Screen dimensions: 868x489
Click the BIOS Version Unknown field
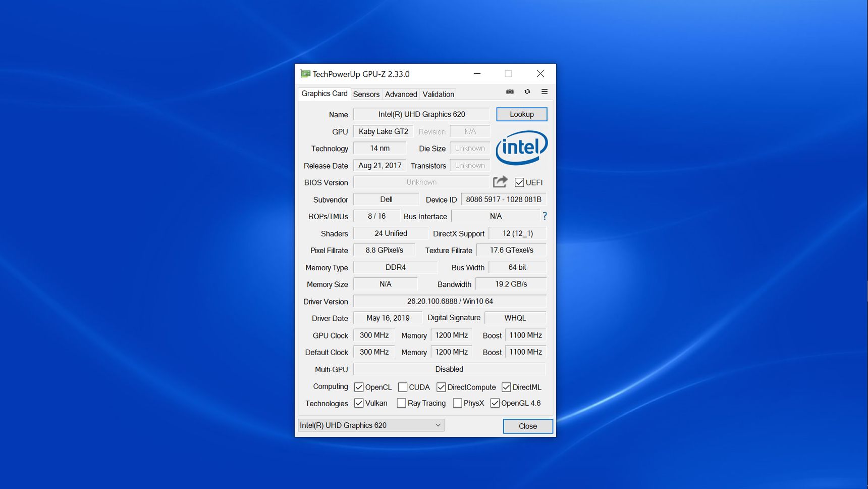[422, 182]
